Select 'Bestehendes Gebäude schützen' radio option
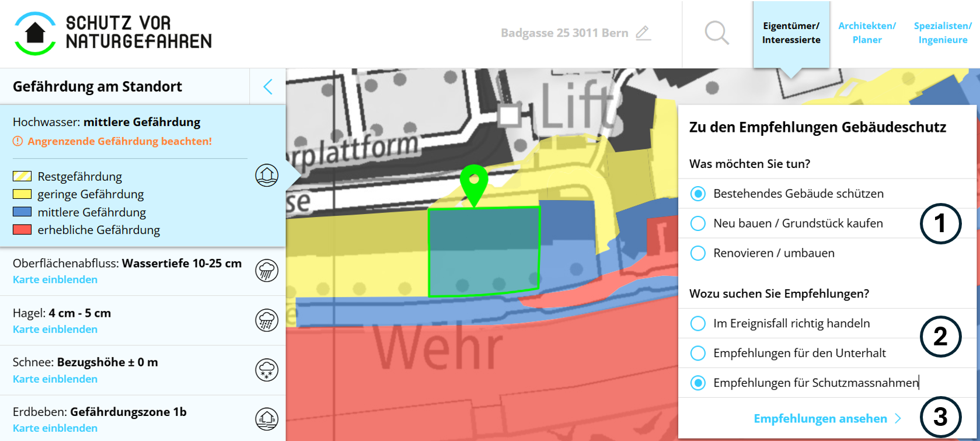This screenshot has height=441, width=980. pos(698,194)
